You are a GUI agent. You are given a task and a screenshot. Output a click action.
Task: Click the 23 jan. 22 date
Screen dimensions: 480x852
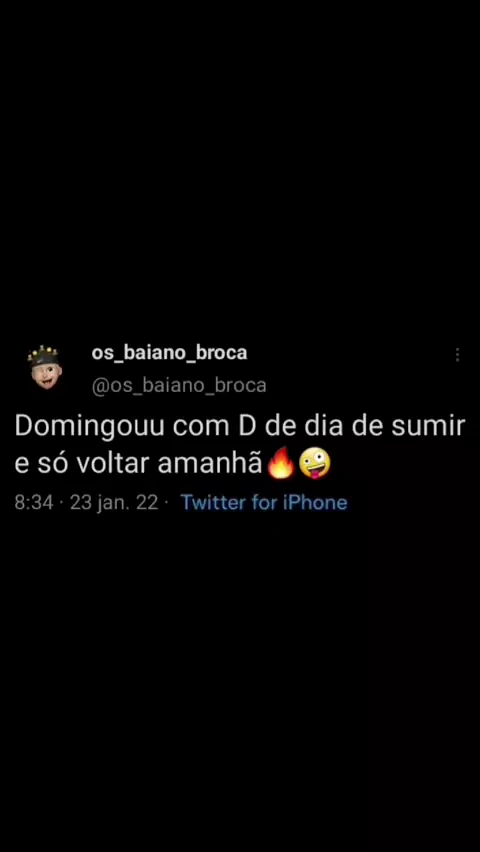coord(114,503)
